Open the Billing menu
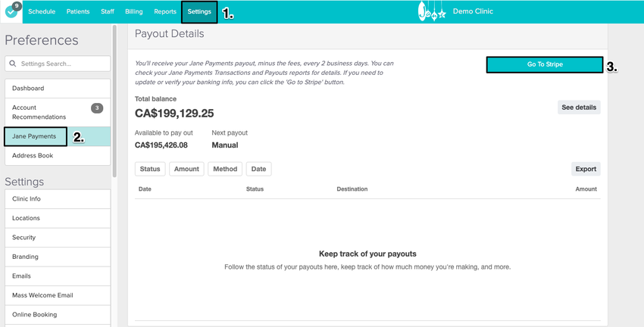The image size is (644, 327). pyautogui.click(x=134, y=11)
